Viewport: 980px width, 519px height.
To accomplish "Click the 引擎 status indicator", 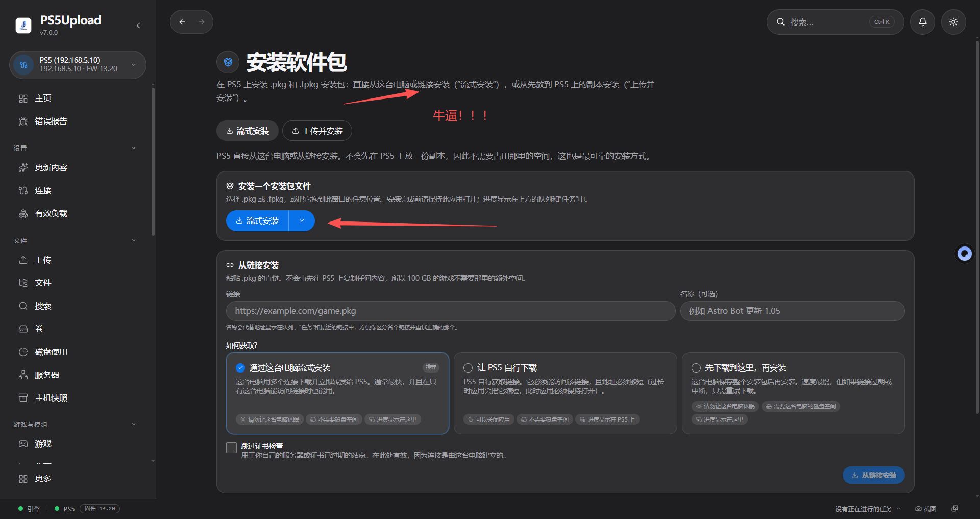I will (29, 509).
